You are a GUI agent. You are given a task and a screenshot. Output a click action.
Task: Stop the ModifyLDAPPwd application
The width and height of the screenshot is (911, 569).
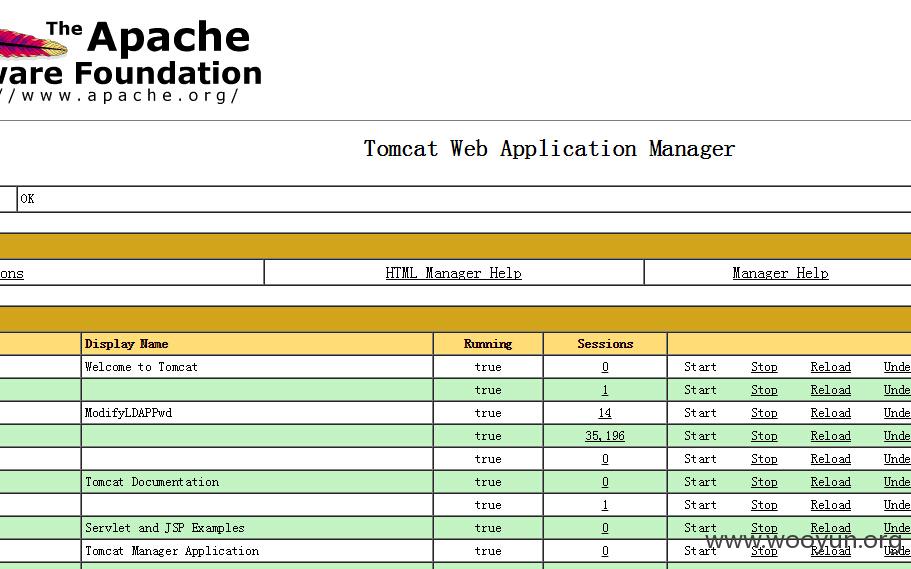764,413
